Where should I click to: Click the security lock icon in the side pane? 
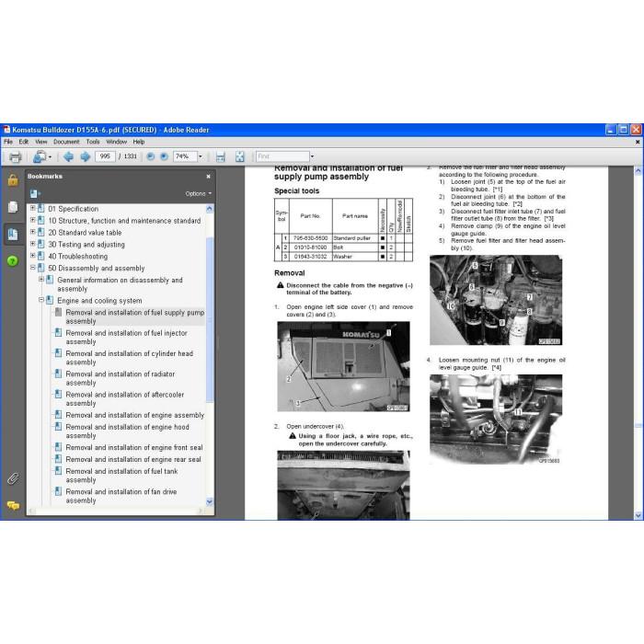pyautogui.click(x=13, y=180)
